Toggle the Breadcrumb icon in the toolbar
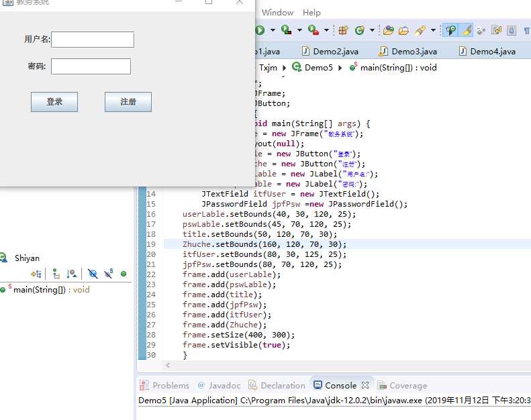The height and width of the screenshot is (420, 531). pyautogui.click(x=450, y=30)
